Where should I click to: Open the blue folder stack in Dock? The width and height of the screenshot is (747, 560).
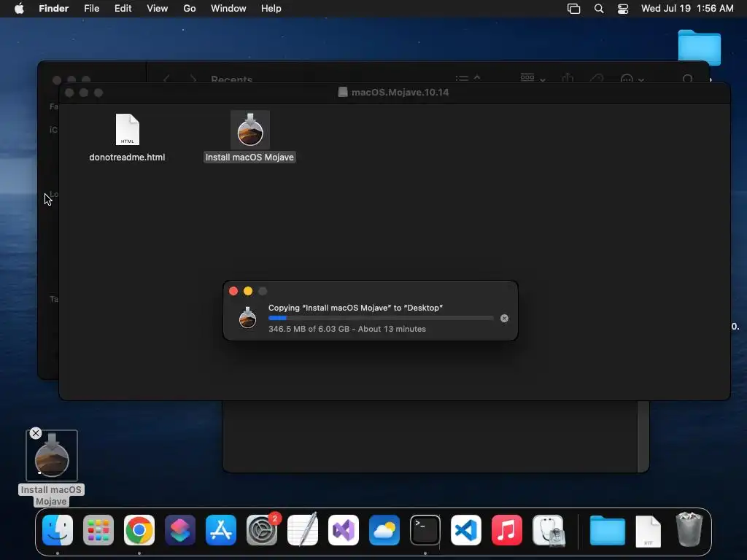coord(608,531)
